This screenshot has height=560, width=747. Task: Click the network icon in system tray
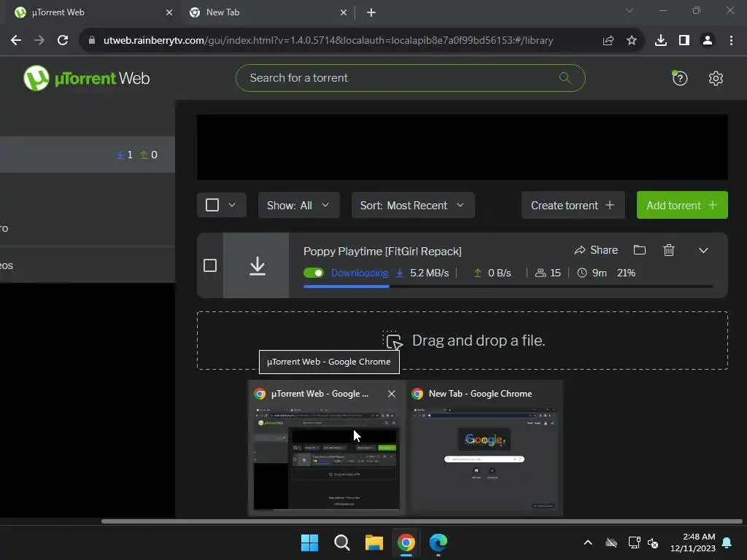[x=634, y=542]
